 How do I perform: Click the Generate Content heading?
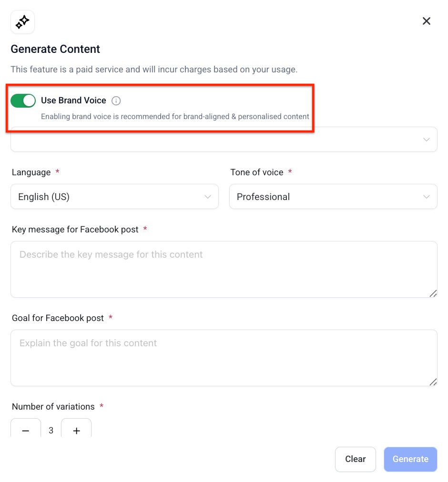coord(55,49)
